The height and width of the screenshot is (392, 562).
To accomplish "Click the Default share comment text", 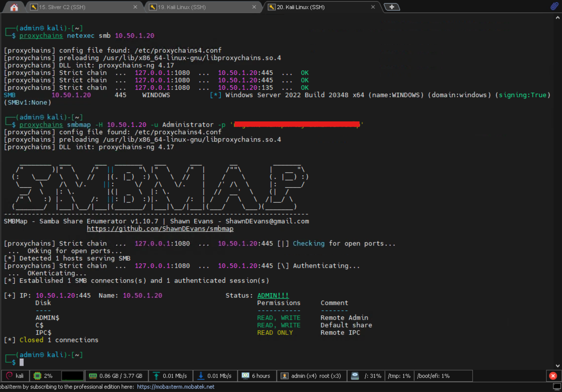I will (346, 325).
